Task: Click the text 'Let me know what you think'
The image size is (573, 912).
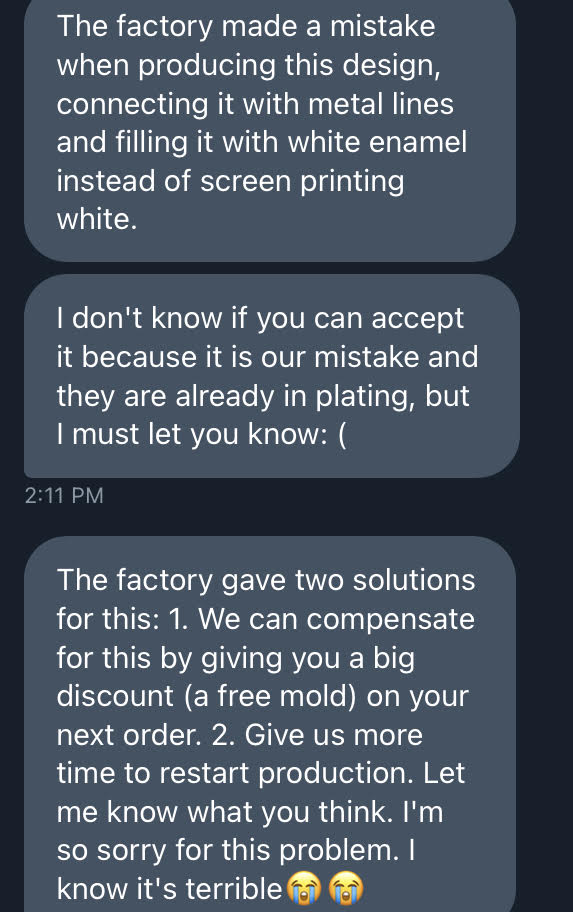Action: pyautogui.click(x=261, y=793)
